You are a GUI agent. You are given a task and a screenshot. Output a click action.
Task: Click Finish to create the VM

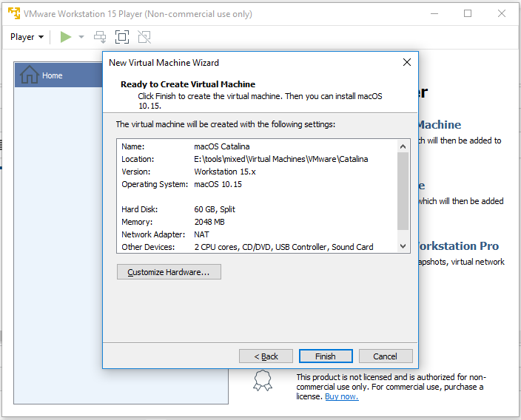click(x=326, y=356)
